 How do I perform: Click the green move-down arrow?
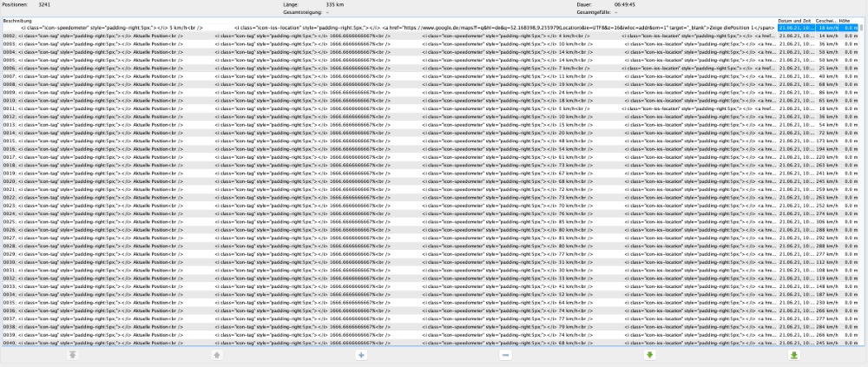[x=650, y=356]
